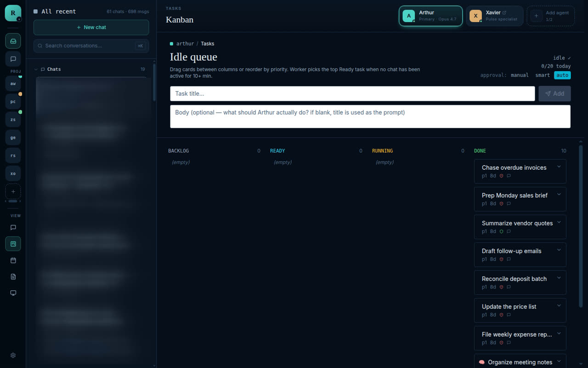Expand the Draft follow-up emails card
Viewport: 588px width, 368px height.
tap(559, 250)
